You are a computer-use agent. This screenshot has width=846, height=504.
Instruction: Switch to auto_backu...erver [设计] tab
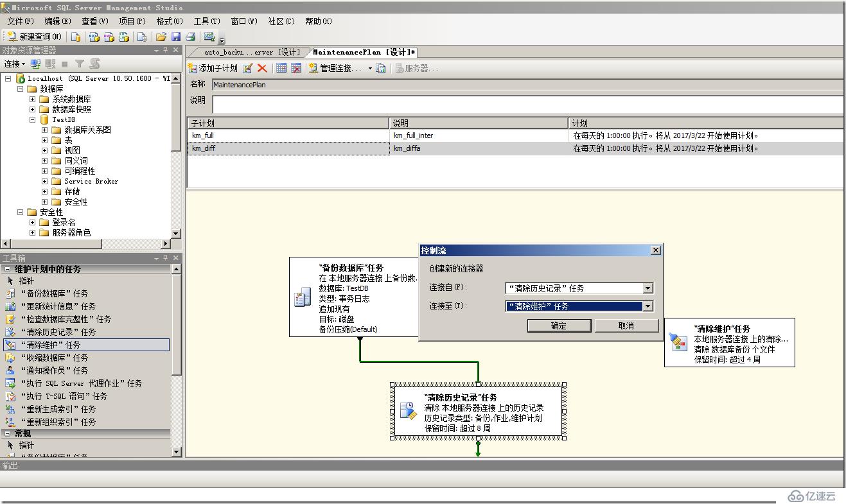pos(252,52)
